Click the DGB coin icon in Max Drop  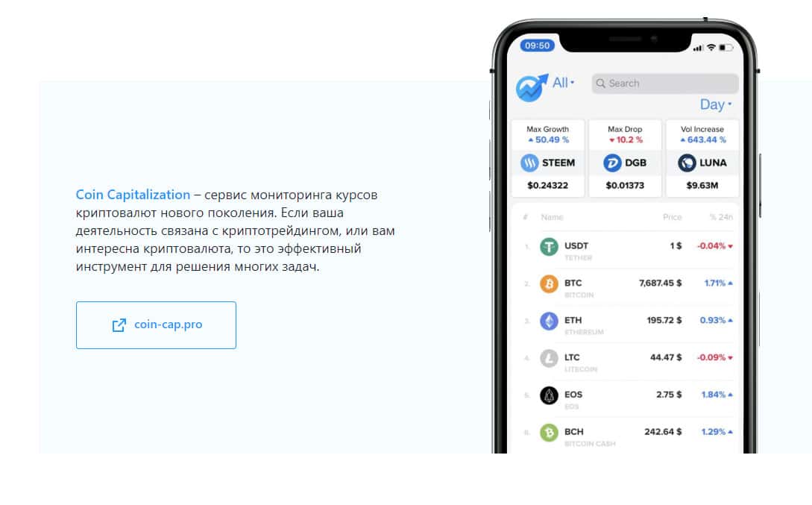coord(612,163)
